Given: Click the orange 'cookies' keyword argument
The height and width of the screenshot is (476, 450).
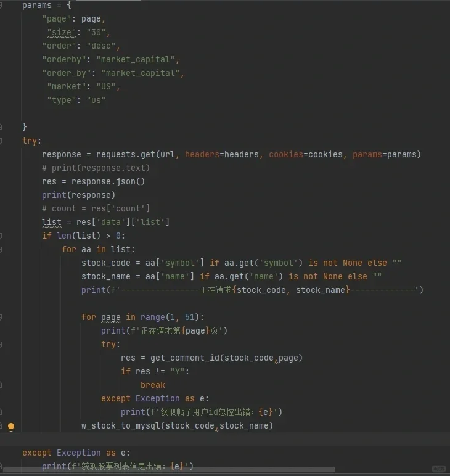Looking at the screenshot, I should pos(286,155).
